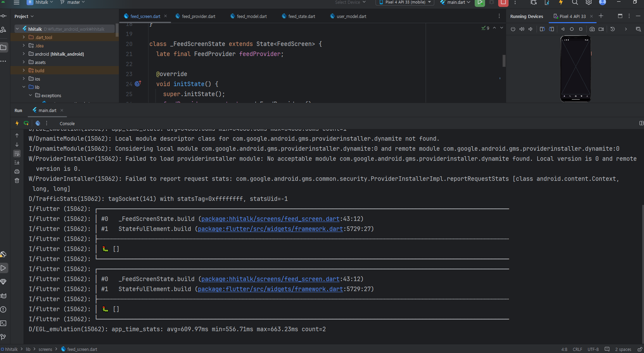Open the Git tool window
The image size is (644, 353).
(3, 337)
